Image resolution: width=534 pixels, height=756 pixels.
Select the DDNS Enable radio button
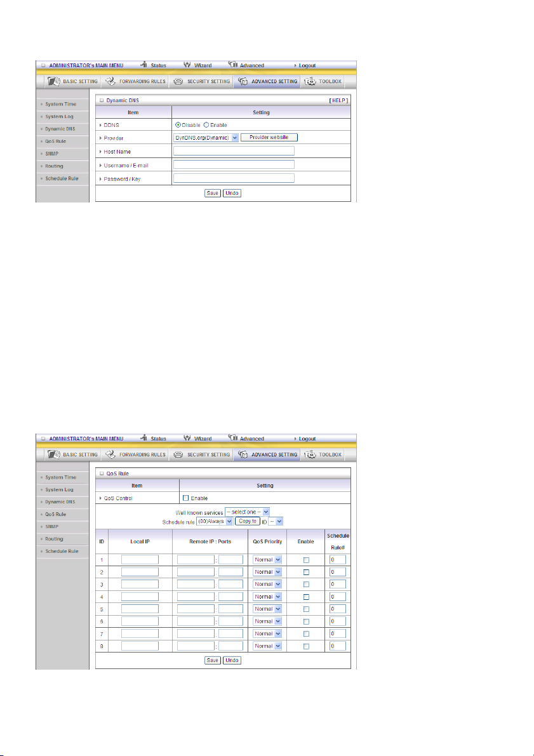206,125
